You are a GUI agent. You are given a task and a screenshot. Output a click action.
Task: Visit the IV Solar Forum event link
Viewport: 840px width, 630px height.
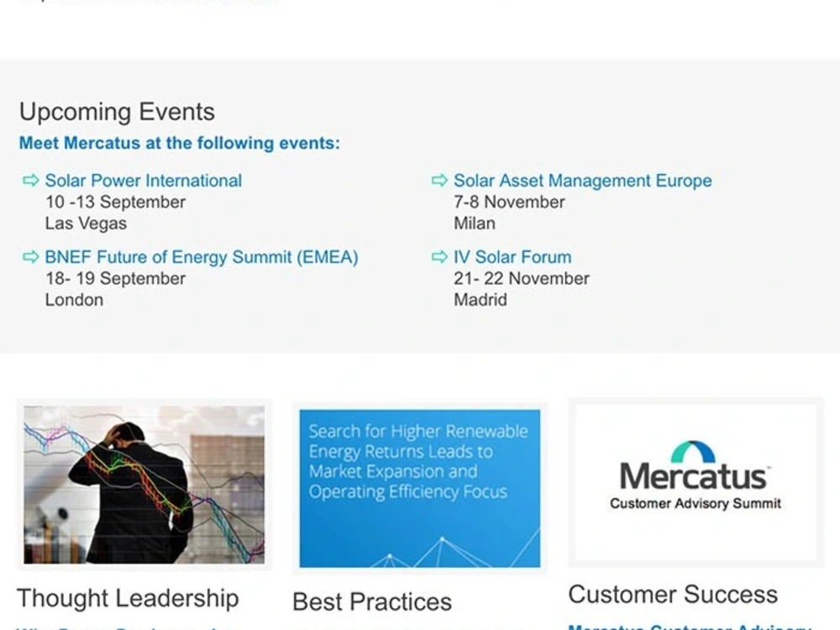(x=512, y=257)
